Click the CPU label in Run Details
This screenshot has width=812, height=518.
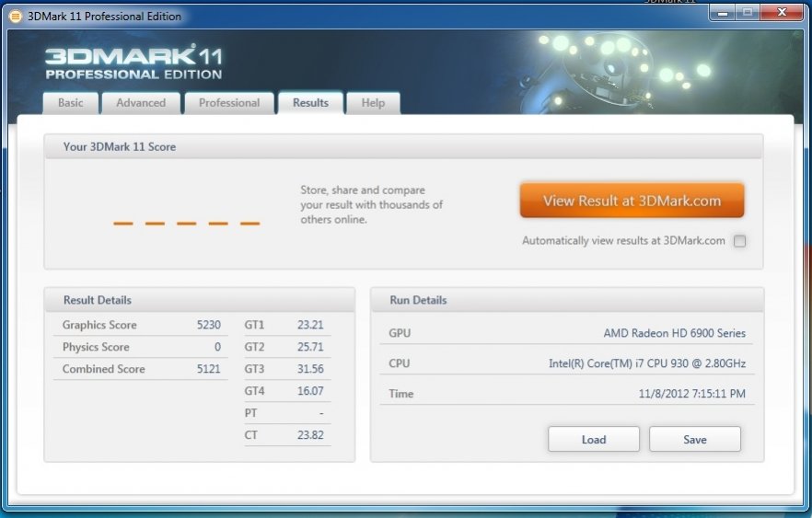pos(400,363)
